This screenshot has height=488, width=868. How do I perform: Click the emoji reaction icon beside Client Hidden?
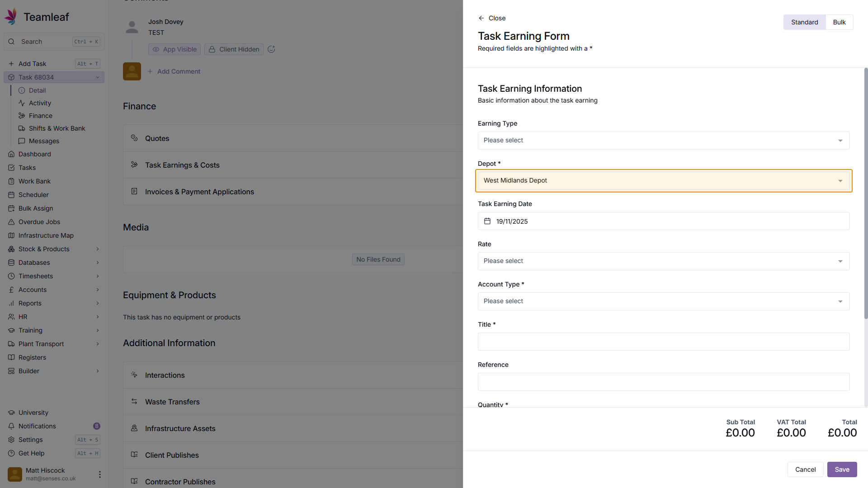click(271, 49)
